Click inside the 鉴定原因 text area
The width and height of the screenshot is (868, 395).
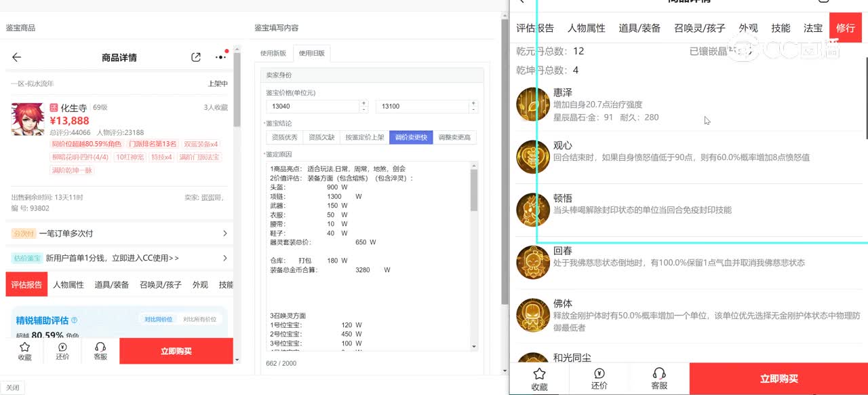[x=368, y=257]
